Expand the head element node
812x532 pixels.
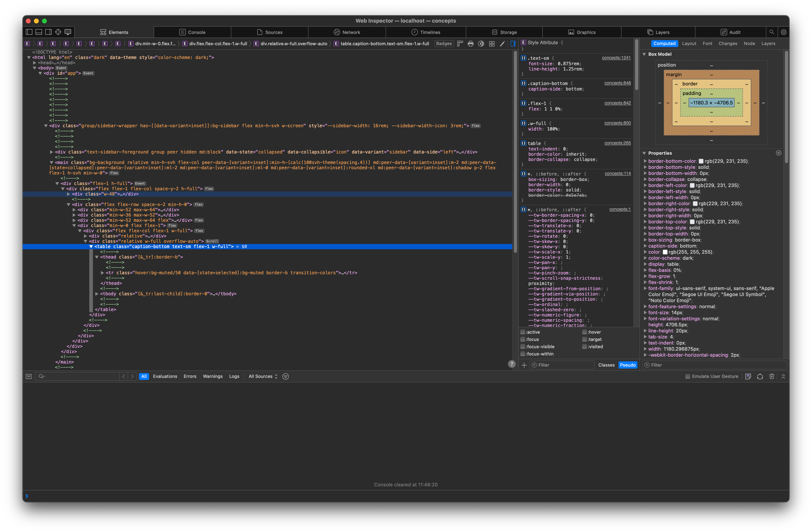click(x=35, y=63)
